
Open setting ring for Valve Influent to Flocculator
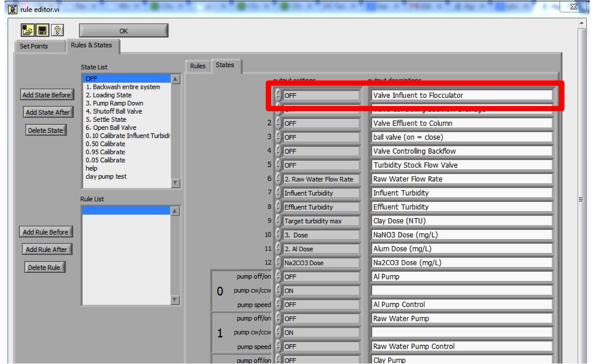[x=321, y=96]
